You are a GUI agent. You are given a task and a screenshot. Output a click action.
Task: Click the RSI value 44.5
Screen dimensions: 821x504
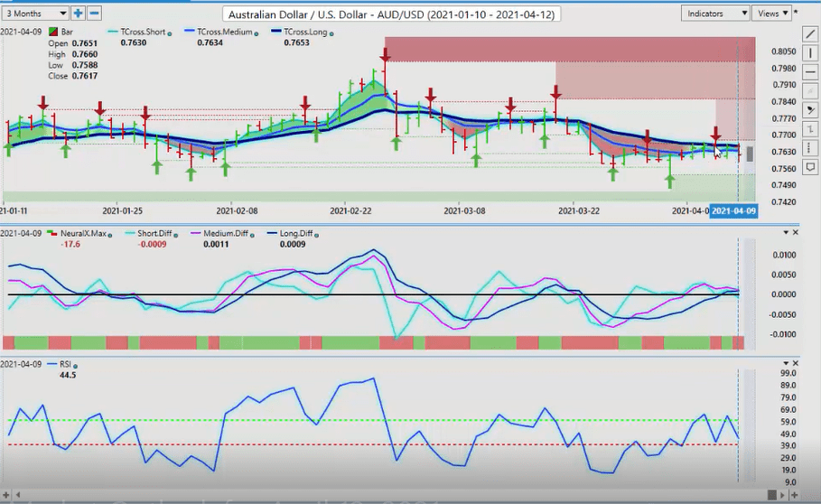point(68,375)
